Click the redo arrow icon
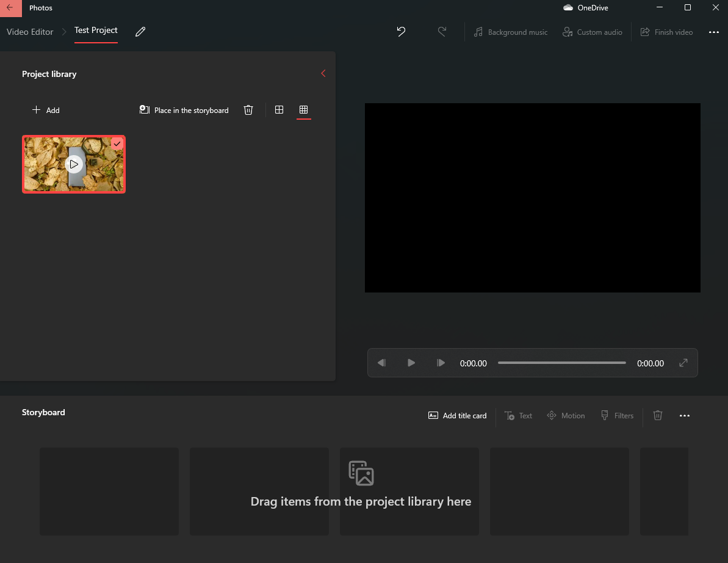This screenshot has width=728, height=563. [x=442, y=32]
